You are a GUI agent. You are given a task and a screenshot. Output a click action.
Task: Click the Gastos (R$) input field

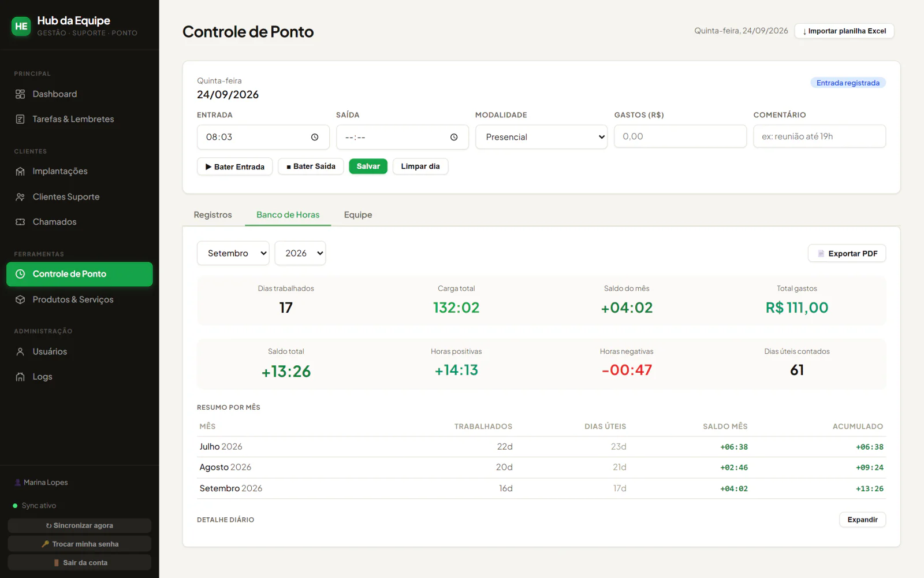[x=680, y=136]
